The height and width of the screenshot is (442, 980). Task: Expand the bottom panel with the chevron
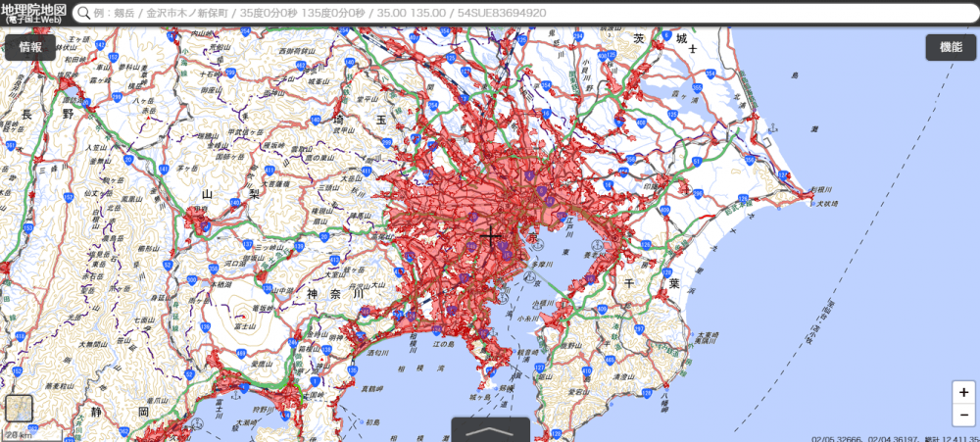(491, 431)
